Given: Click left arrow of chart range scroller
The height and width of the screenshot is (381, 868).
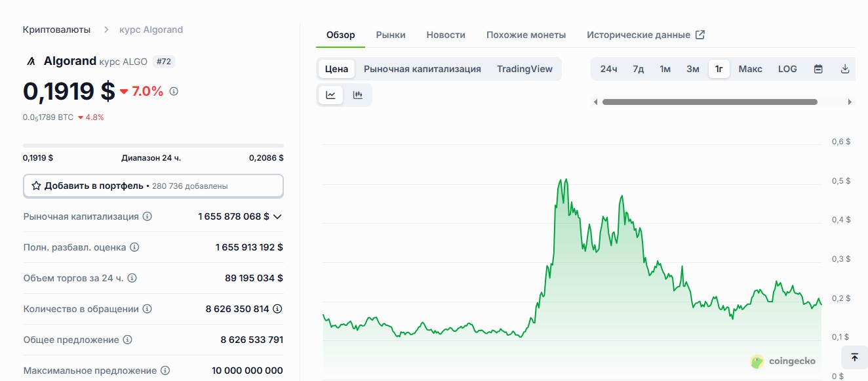Looking at the screenshot, I should [595, 102].
